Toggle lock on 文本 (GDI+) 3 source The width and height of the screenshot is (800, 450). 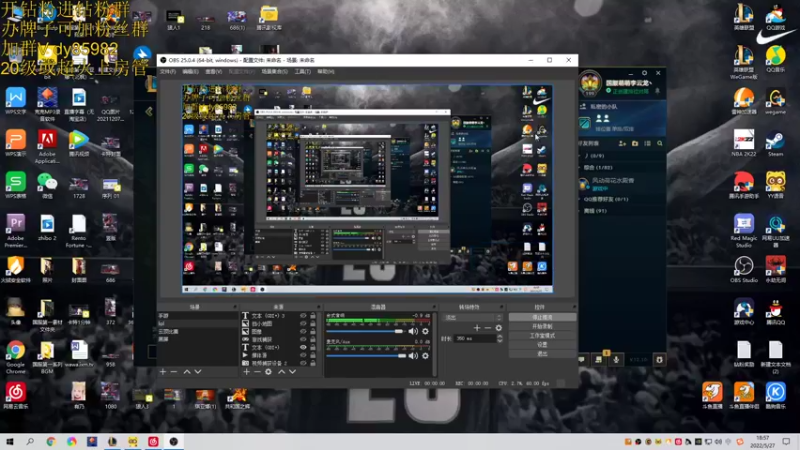tap(313, 316)
